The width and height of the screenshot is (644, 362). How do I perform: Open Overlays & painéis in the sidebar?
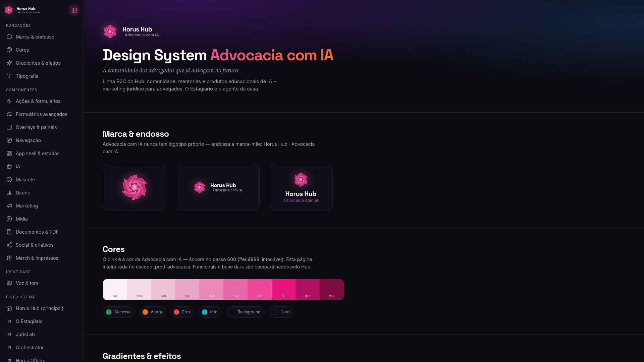click(x=42, y=127)
